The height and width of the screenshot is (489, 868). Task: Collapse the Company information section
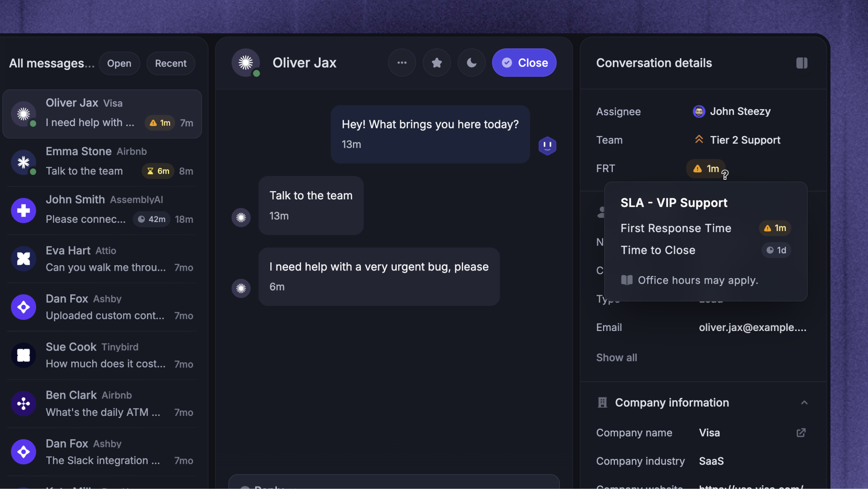(804, 403)
